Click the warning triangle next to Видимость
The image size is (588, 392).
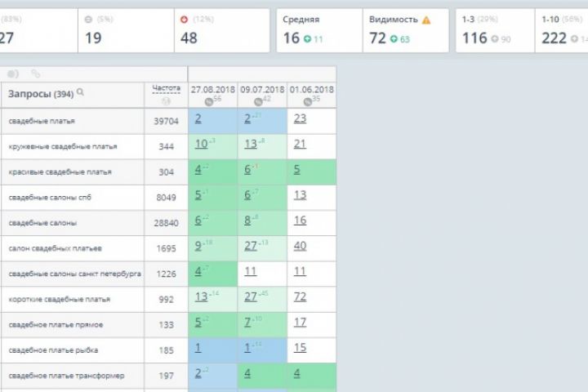(x=426, y=20)
